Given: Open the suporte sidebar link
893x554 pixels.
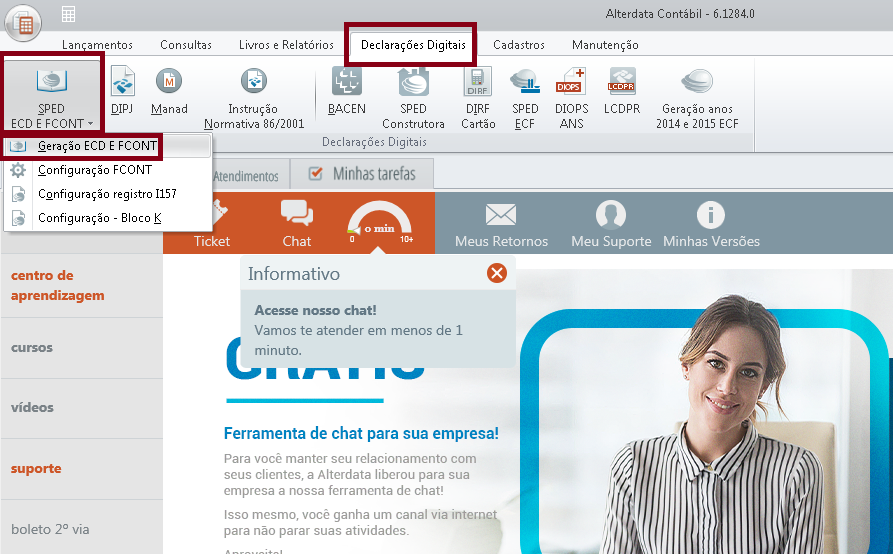Looking at the screenshot, I should (36, 468).
